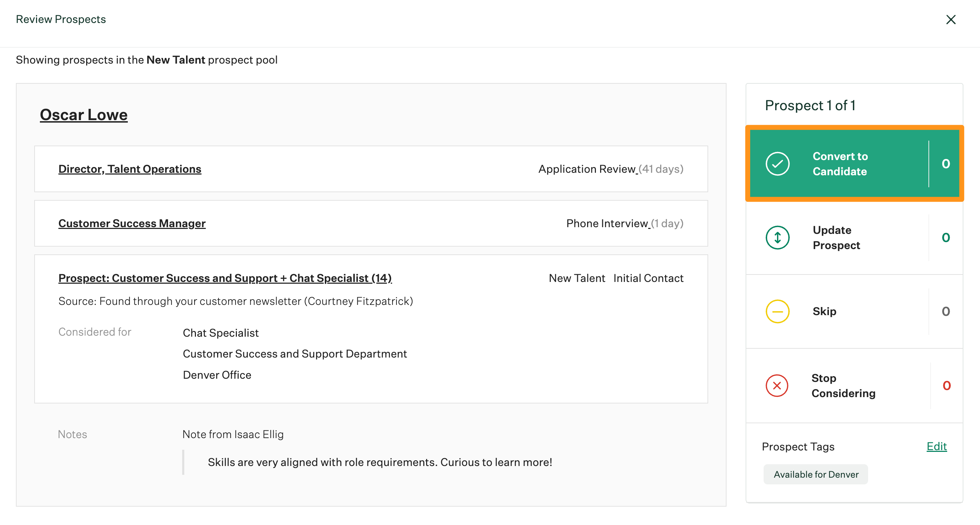Click the yellow minus icon next to Skip

tap(777, 311)
